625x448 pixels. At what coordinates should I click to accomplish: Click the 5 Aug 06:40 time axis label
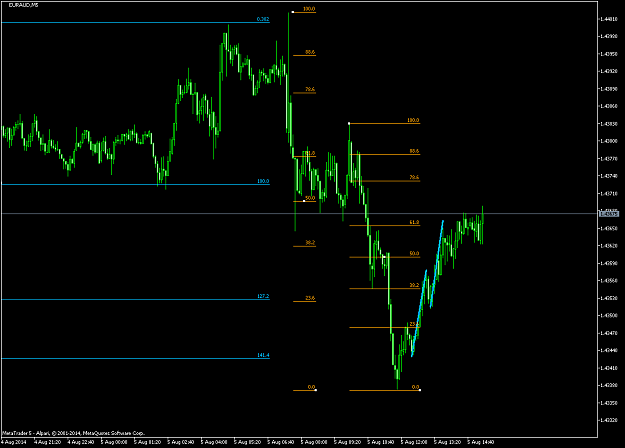coord(281,442)
